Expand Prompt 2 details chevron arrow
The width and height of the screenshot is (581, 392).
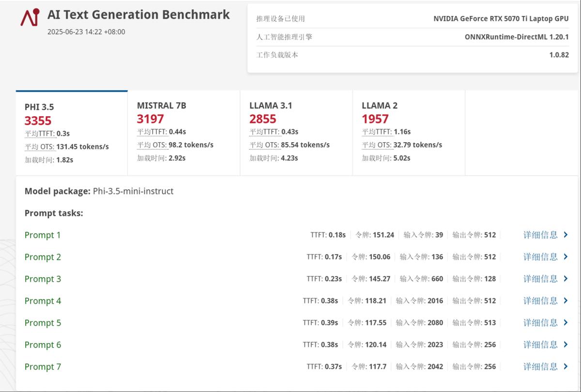(x=566, y=257)
